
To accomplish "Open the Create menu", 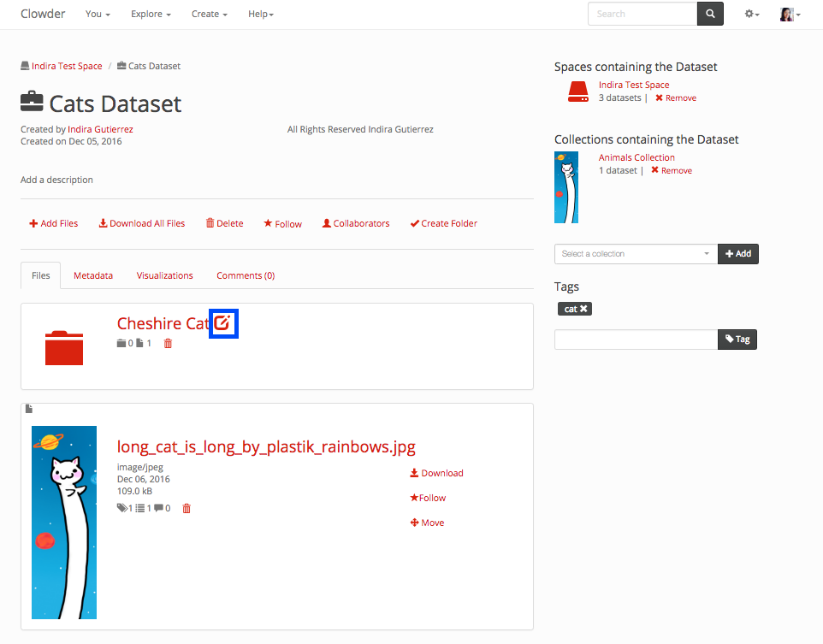I will click(210, 15).
